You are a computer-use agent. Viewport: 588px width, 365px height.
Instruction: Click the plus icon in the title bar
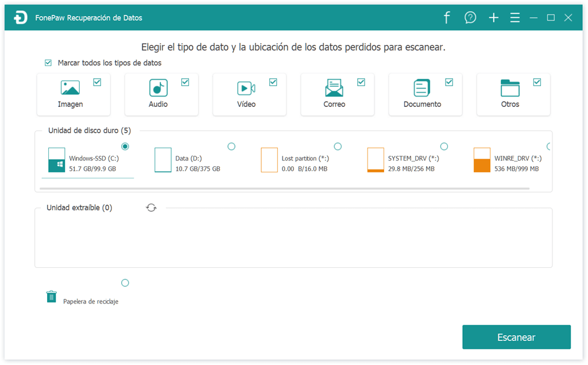coord(493,17)
